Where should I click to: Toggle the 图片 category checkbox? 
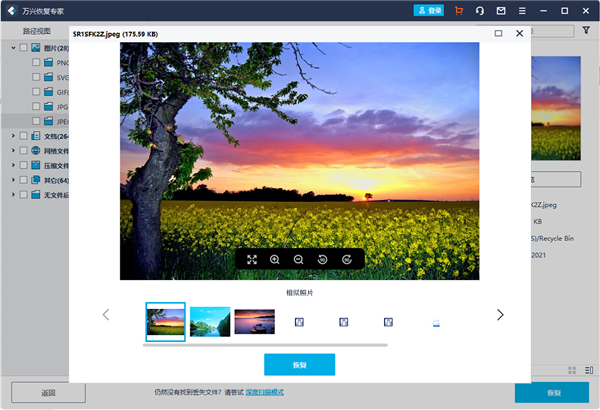(x=24, y=47)
